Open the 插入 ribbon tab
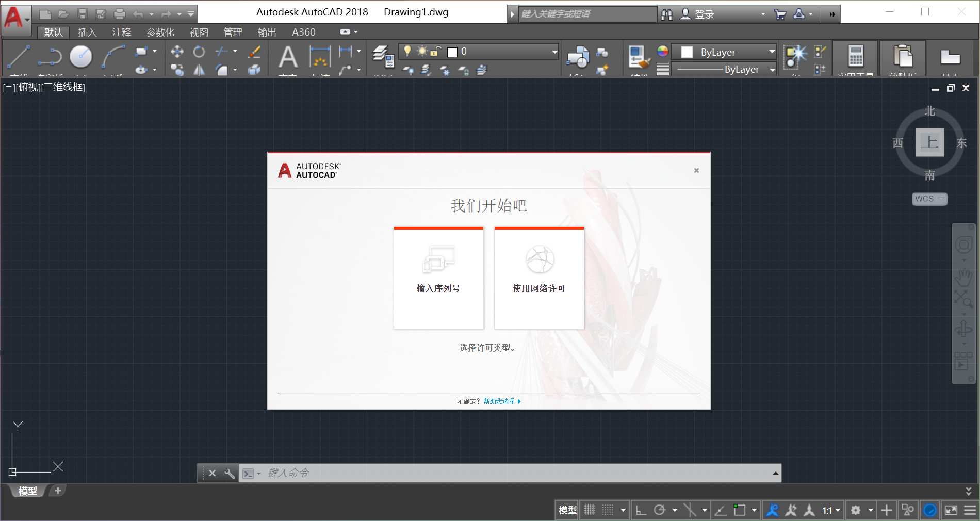The width and height of the screenshot is (980, 521). point(87,32)
